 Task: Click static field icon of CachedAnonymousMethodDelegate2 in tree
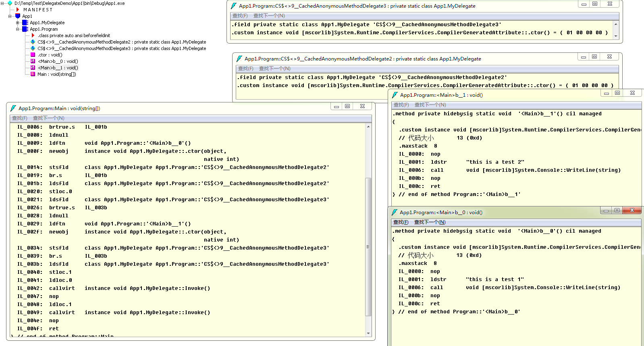[33, 42]
